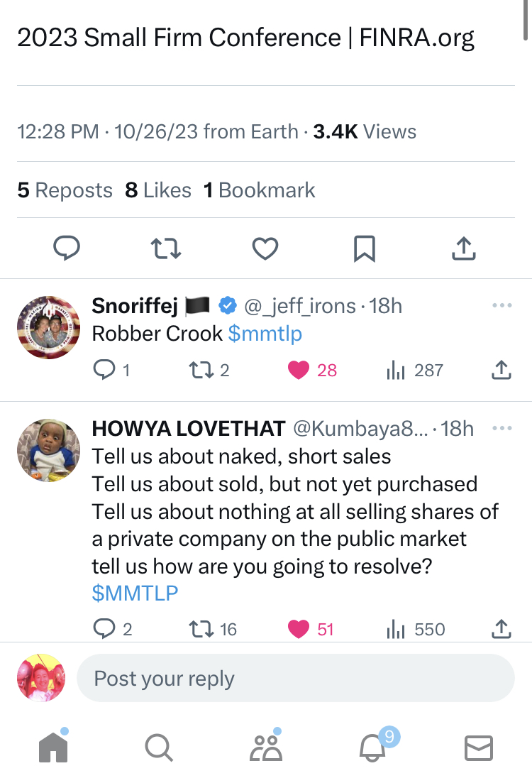Unlike HOWYA LOVETHAT's reply
532x783 pixels.
[x=299, y=629]
